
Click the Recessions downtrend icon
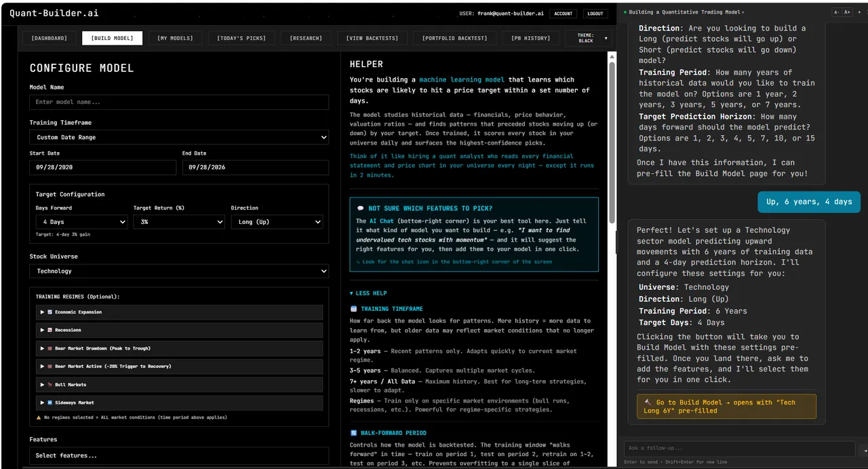coord(50,330)
